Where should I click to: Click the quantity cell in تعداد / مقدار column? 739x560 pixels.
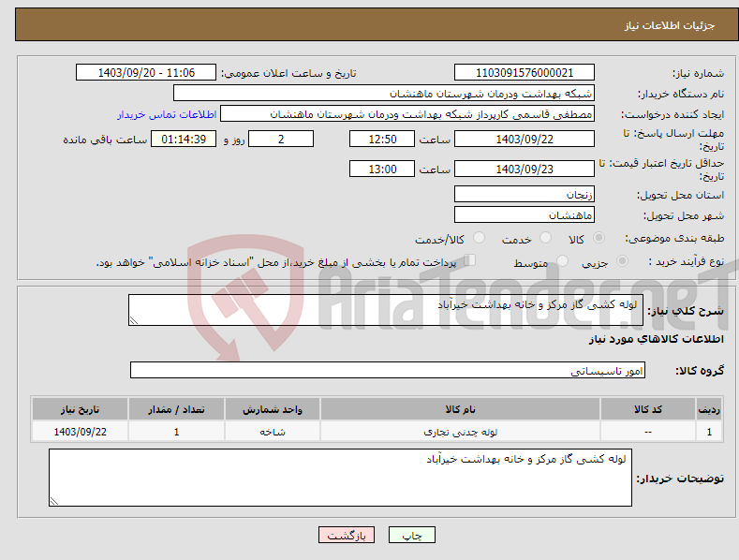pos(176,432)
